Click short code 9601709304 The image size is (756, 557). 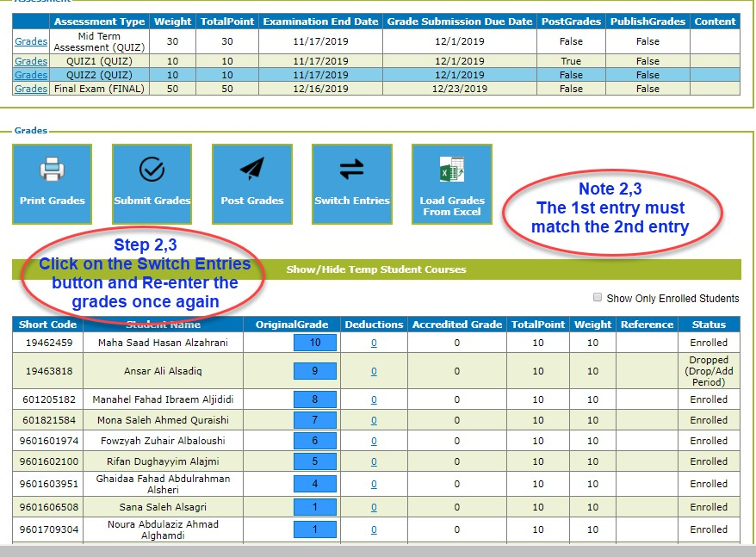[x=49, y=529]
